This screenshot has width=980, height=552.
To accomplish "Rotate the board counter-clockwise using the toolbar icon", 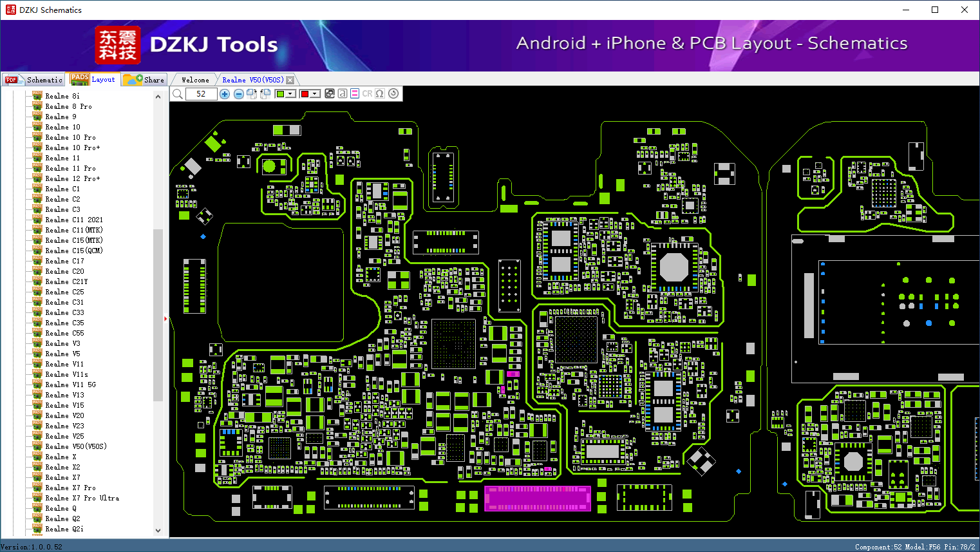I will click(265, 94).
